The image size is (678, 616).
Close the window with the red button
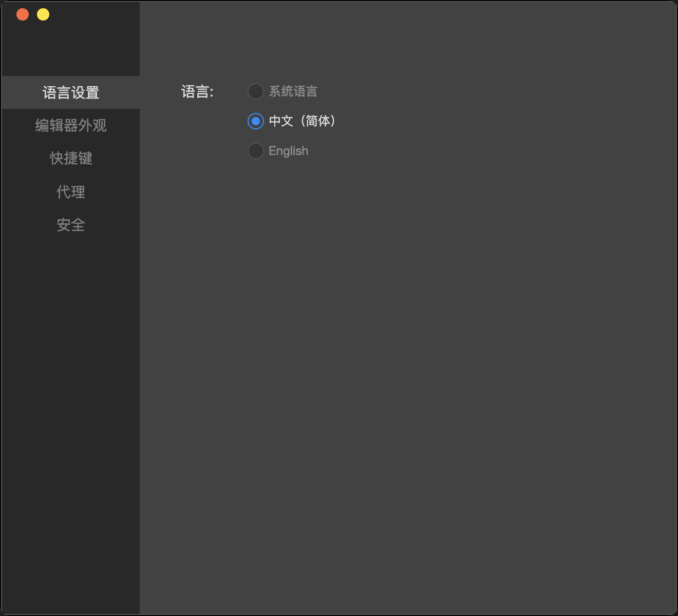(x=23, y=14)
